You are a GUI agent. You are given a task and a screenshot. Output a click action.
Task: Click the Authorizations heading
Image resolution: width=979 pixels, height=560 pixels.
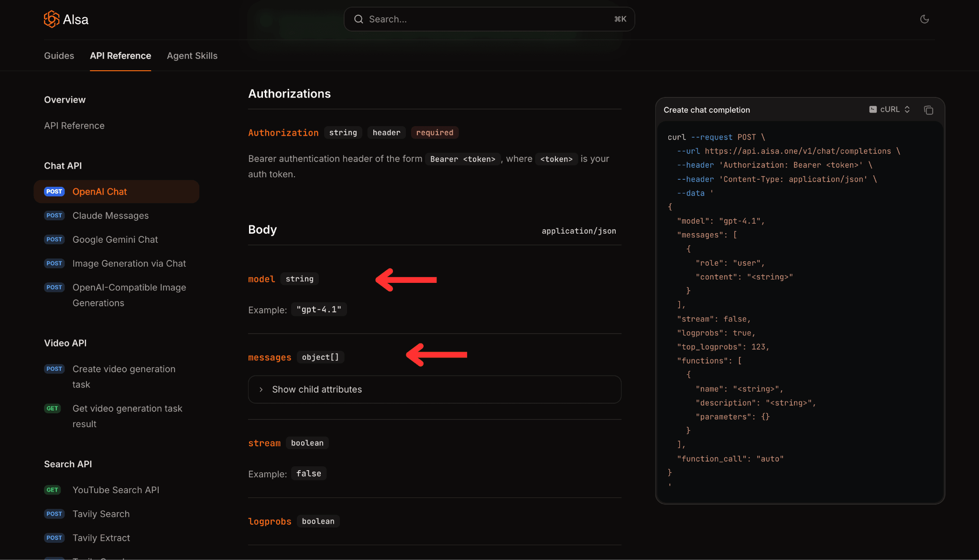289,94
